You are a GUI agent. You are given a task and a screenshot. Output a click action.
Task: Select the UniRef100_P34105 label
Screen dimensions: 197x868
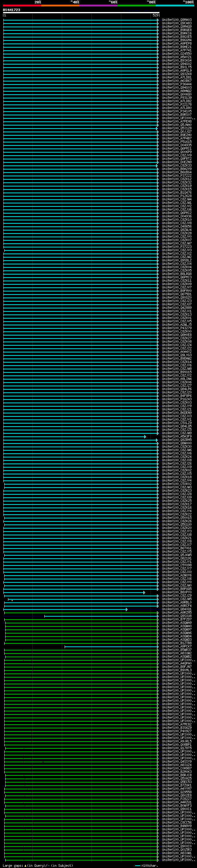[177, 111]
